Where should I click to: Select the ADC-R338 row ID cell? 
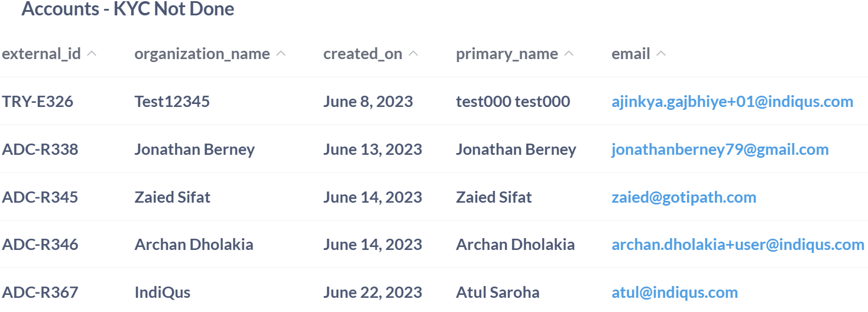click(40, 149)
